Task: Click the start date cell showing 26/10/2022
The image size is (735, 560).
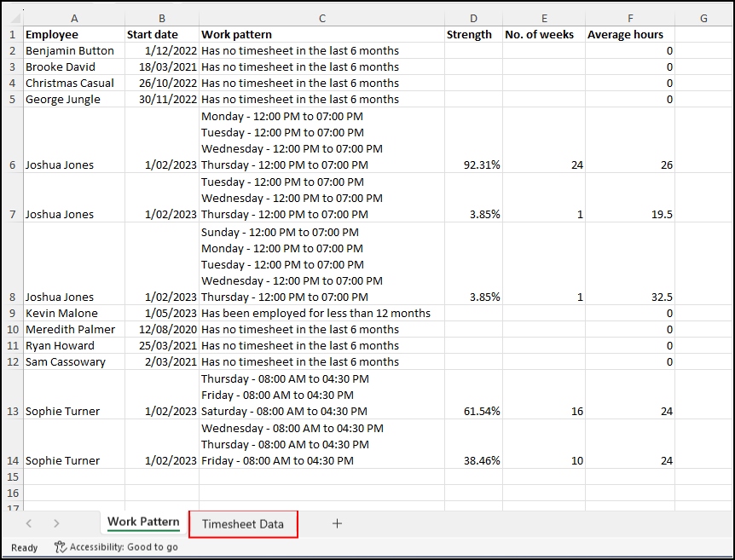Action: point(162,83)
